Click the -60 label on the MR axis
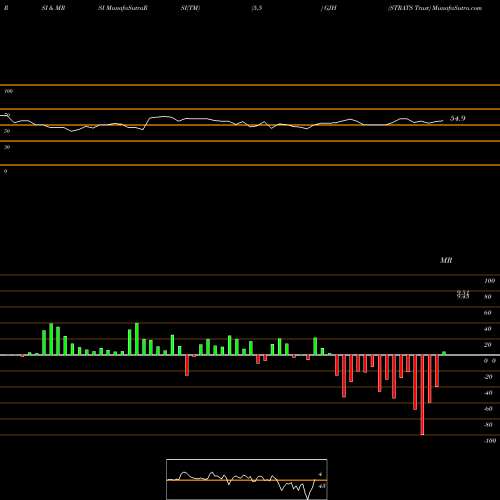This screenshot has height=500, width=500. pos(488,409)
